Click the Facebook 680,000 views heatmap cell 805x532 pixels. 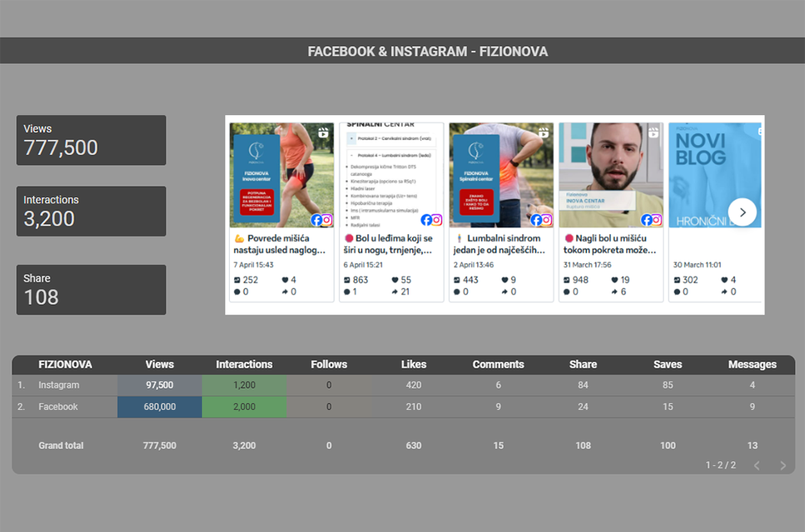(x=160, y=406)
